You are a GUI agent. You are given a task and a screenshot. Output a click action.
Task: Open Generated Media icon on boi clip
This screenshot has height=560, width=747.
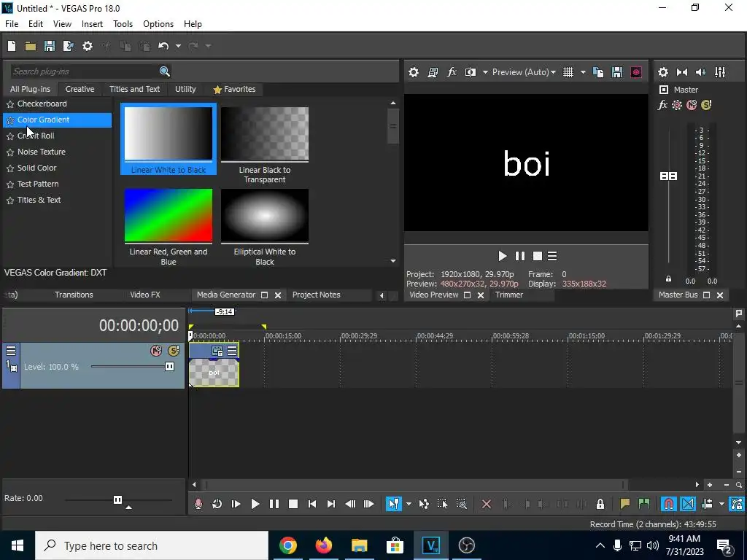217,351
